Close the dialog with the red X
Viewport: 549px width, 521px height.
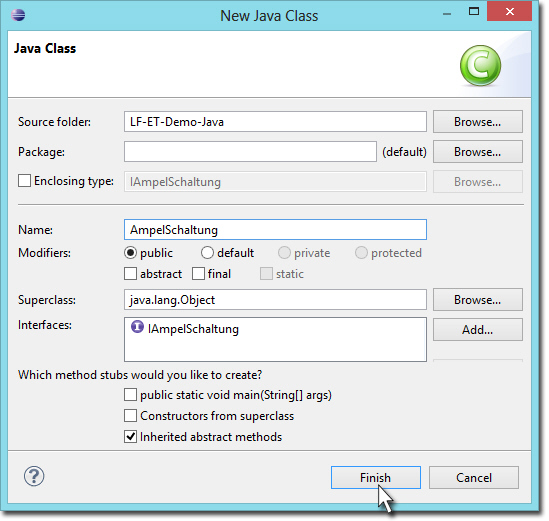click(x=509, y=12)
